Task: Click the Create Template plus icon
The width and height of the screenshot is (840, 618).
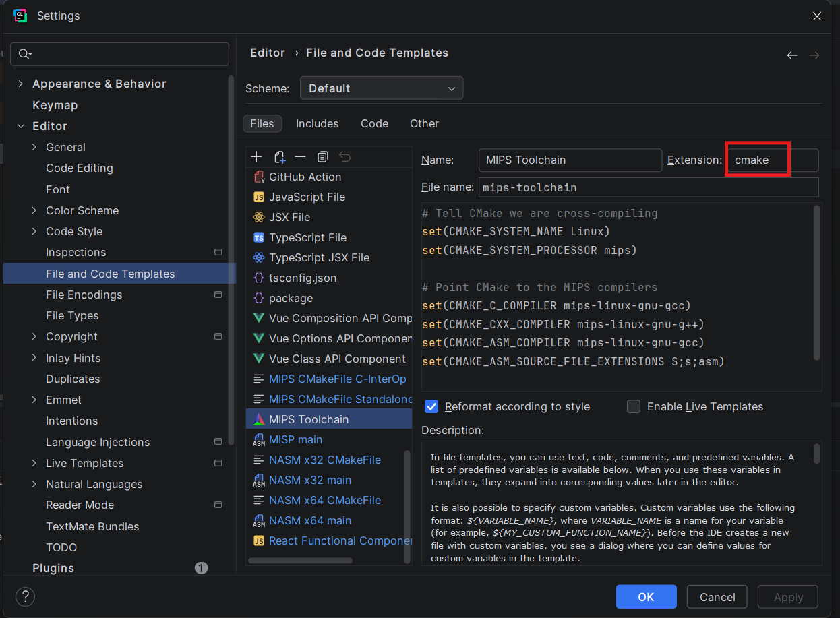Action: pos(256,156)
